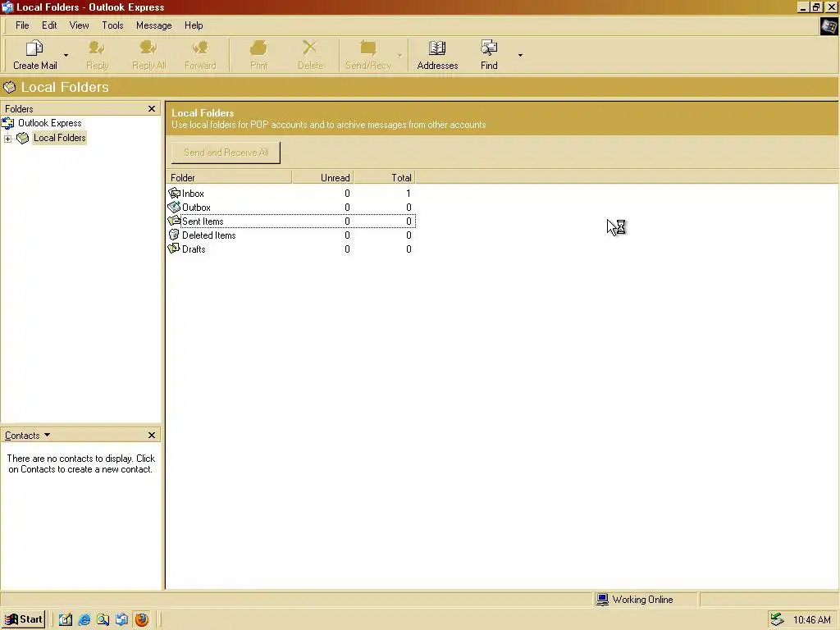Expand the Local Folders tree node

pyautogui.click(x=8, y=139)
